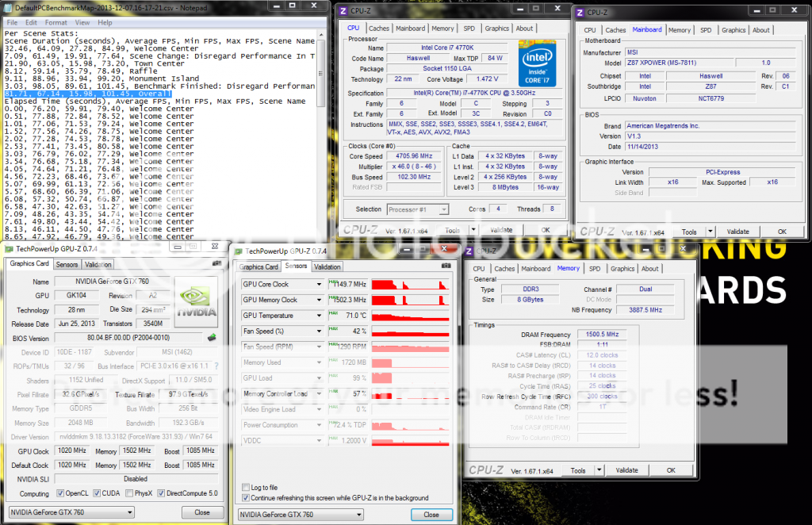Click Close button in GPU-Z Sensors window
The image size is (812, 525).
(431, 514)
